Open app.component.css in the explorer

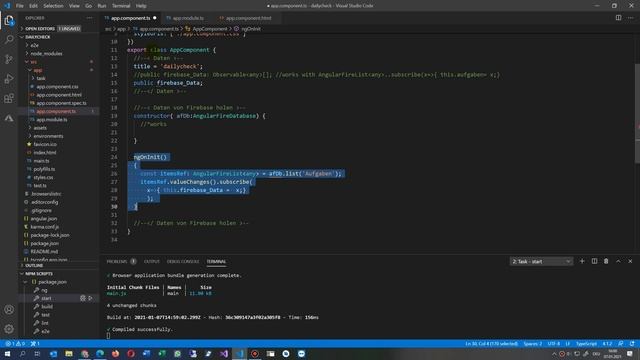click(57, 87)
